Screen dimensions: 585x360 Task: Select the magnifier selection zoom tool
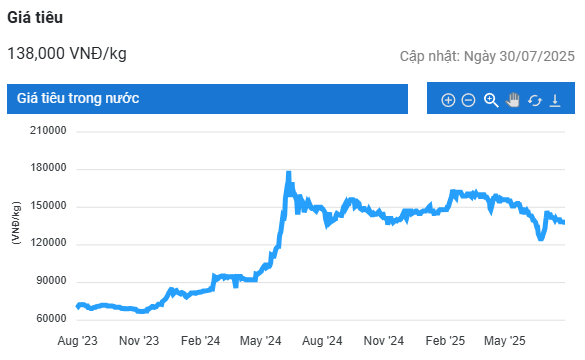click(x=491, y=100)
